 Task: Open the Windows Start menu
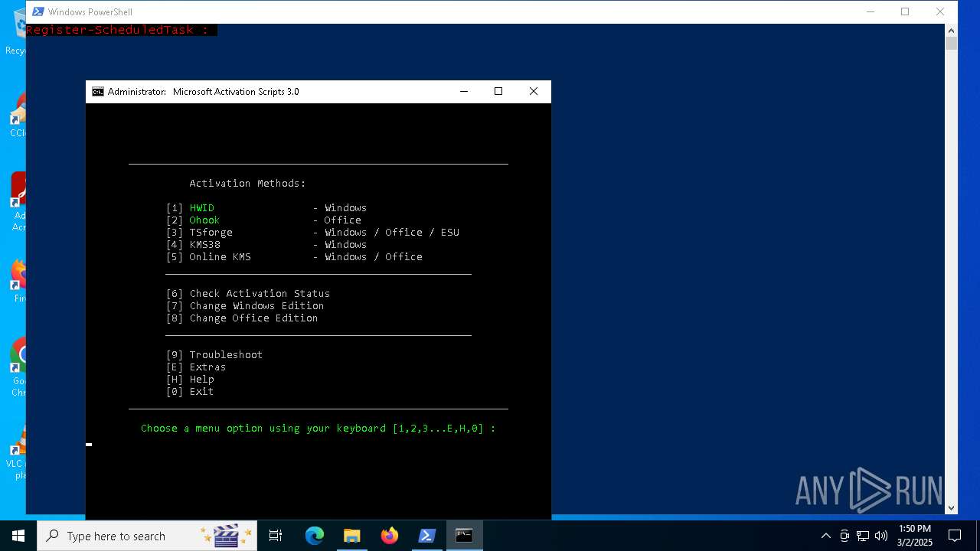[18, 536]
